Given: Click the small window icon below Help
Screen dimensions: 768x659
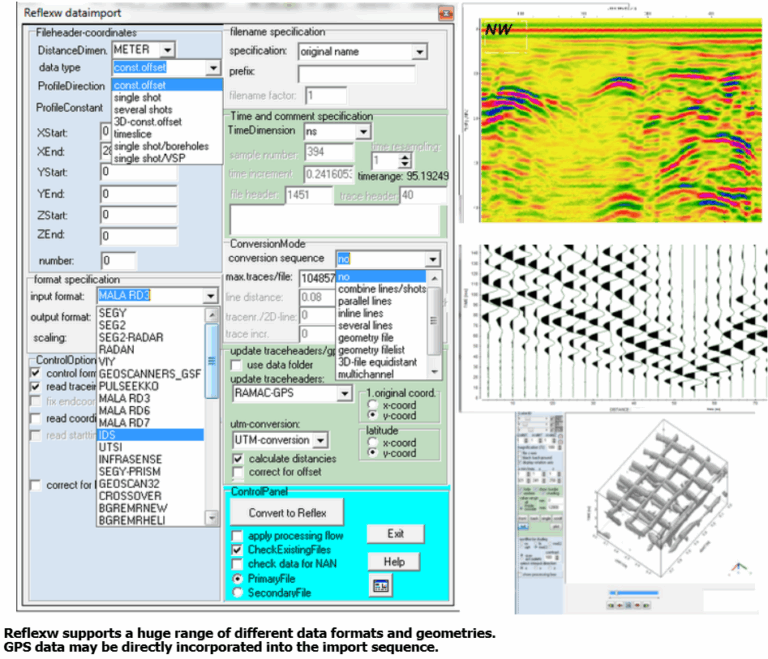Looking at the screenshot, I should click(381, 586).
